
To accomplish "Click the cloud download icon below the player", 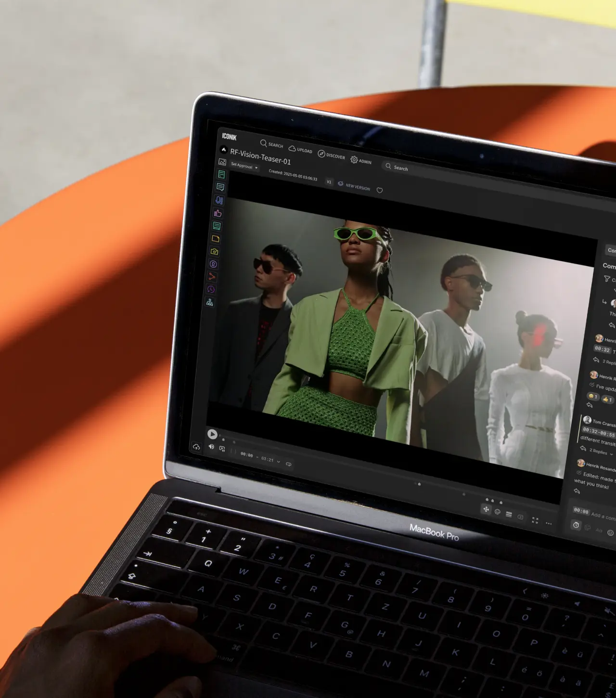I will pyautogui.click(x=196, y=447).
